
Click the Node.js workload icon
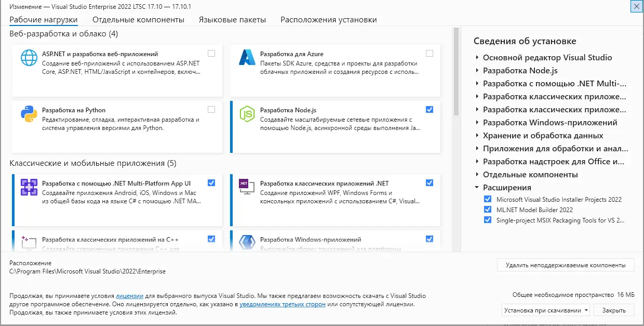(x=246, y=114)
